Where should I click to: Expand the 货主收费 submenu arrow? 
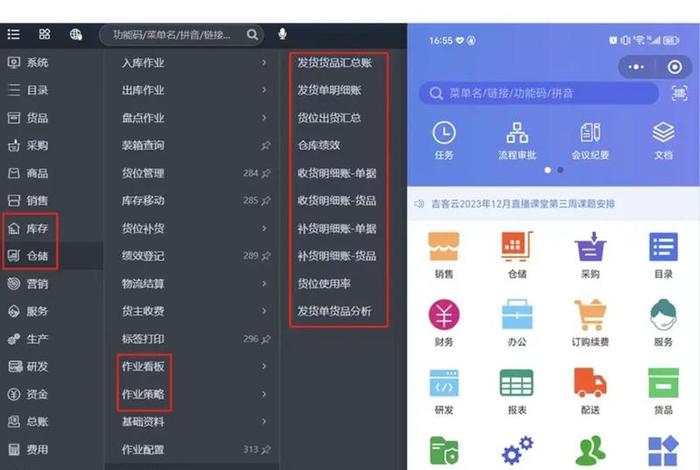(264, 311)
